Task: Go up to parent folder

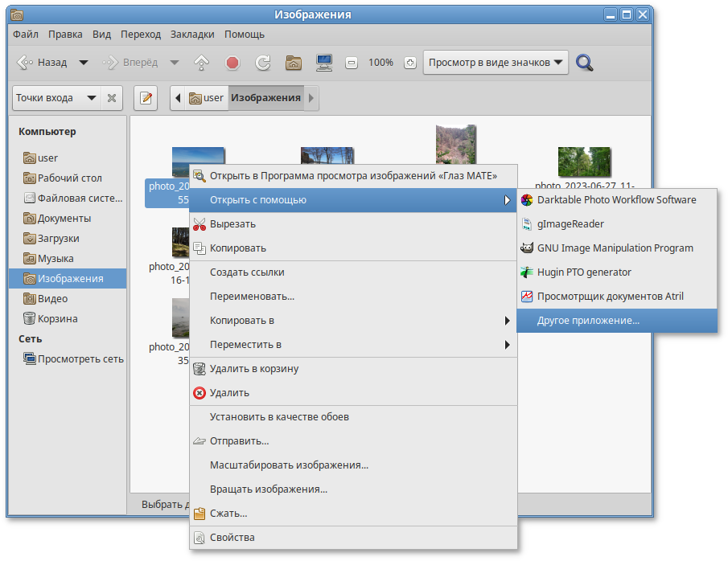Action: point(201,63)
